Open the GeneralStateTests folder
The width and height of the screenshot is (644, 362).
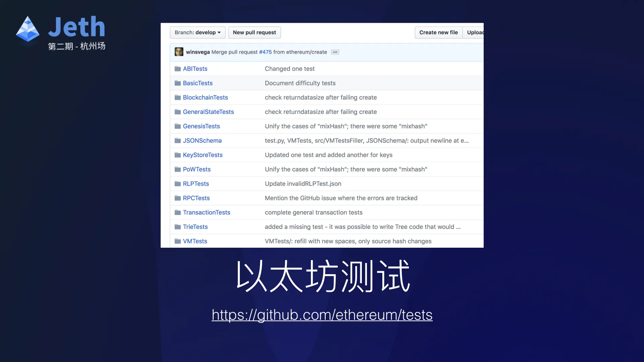coord(208,112)
